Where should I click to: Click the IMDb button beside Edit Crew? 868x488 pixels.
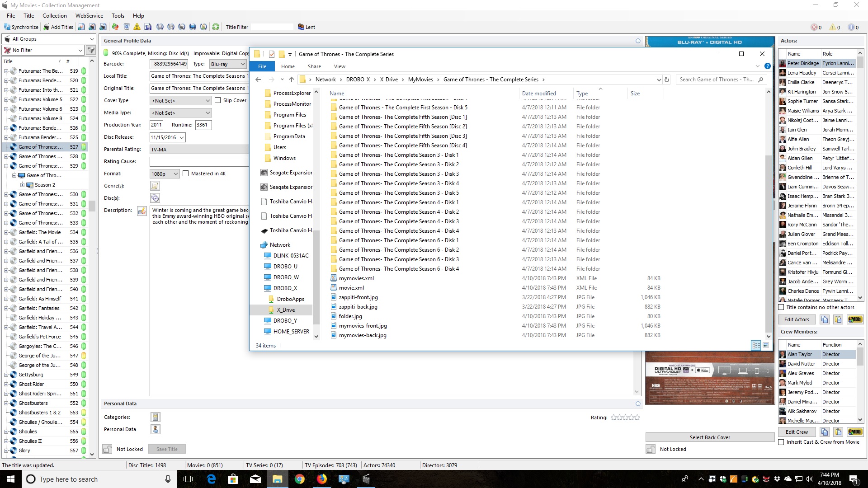coord(855,432)
